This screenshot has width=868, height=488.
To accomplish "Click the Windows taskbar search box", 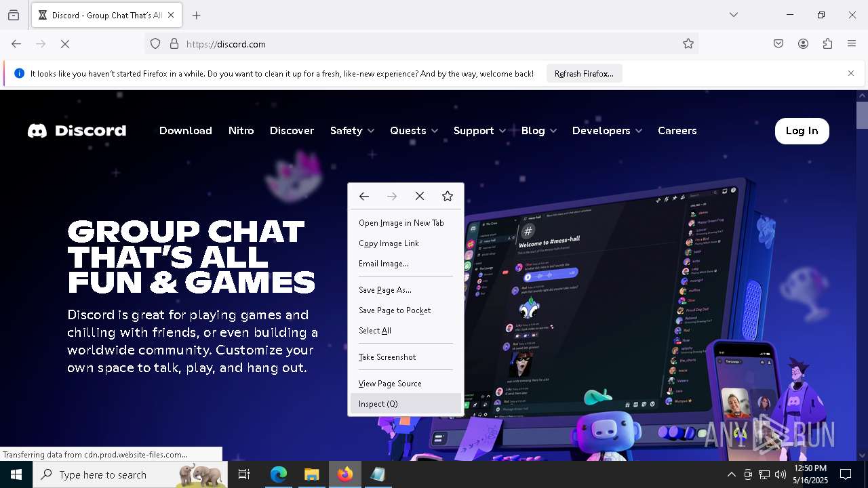I will [130, 474].
